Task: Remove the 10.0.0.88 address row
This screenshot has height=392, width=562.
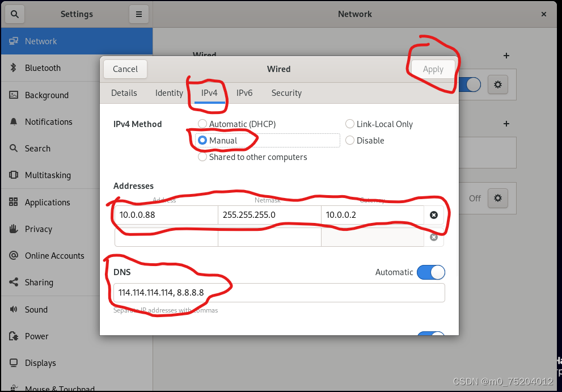Action: (x=434, y=214)
